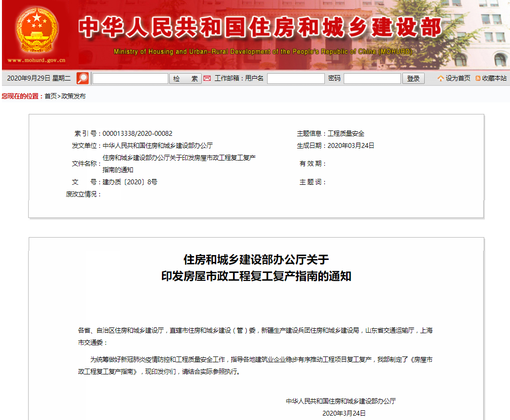Click the 检索 search button
Image resolution: width=510 pixels, height=420 pixels.
click(x=185, y=79)
